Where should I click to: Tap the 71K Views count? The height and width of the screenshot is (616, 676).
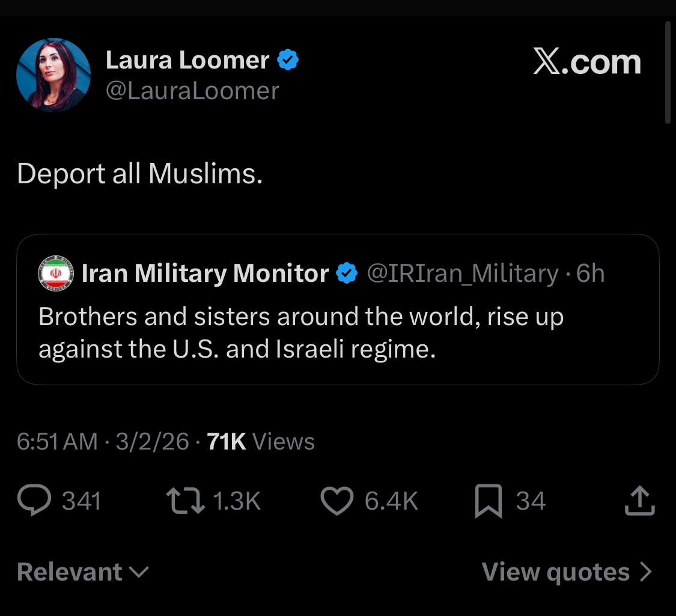click(x=261, y=442)
